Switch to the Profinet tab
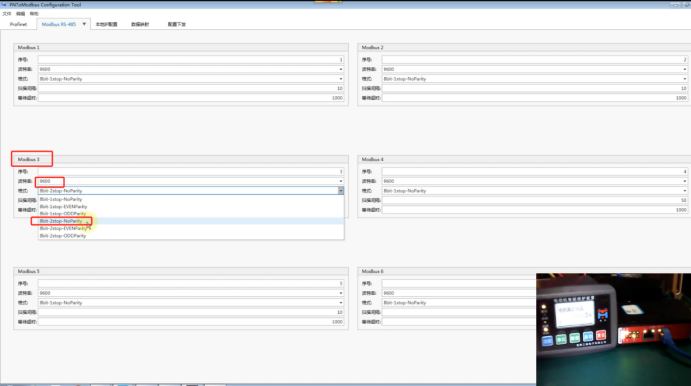 [19, 24]
